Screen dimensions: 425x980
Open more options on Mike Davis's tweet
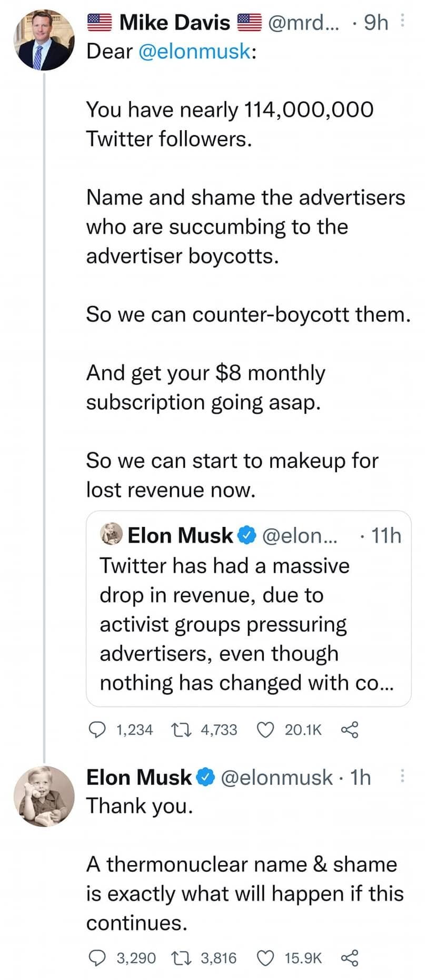(403, 22)
